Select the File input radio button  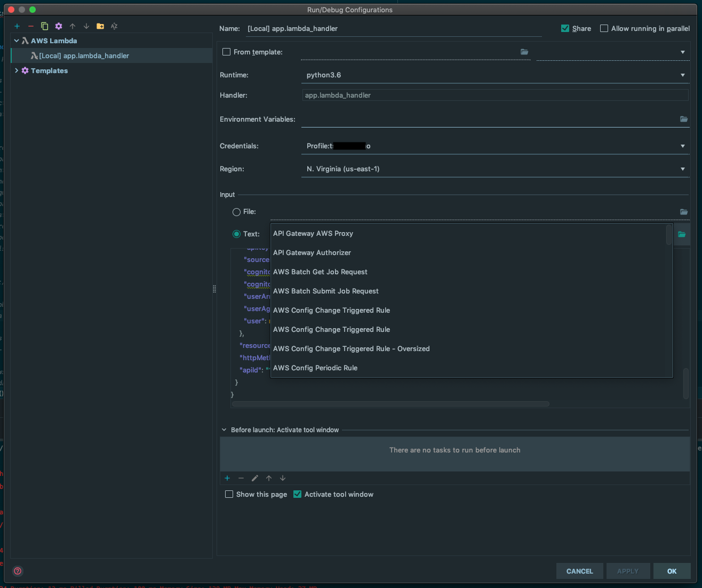[x=236, y=212]
